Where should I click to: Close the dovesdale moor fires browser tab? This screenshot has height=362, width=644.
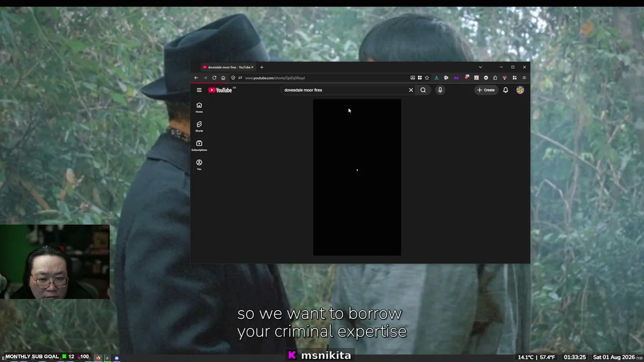pyautogui.click(x=253, y=67)
